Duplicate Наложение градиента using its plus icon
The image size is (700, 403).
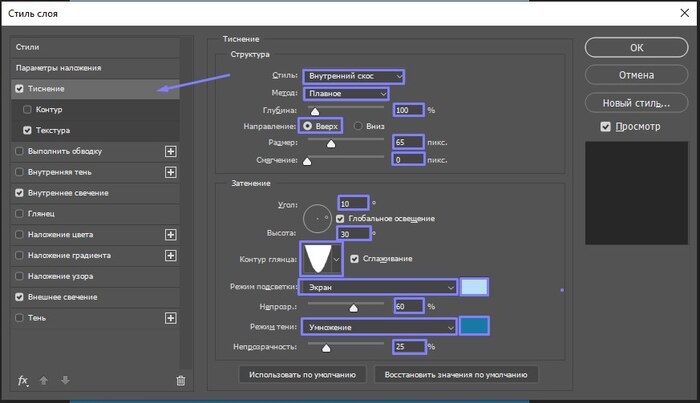[170, 255]
